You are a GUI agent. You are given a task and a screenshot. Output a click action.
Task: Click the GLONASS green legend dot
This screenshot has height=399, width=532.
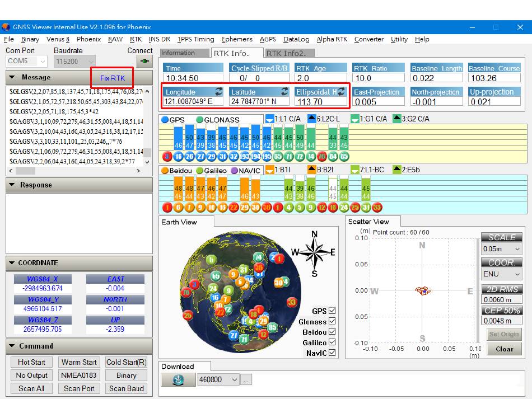(x=200, y=119)
